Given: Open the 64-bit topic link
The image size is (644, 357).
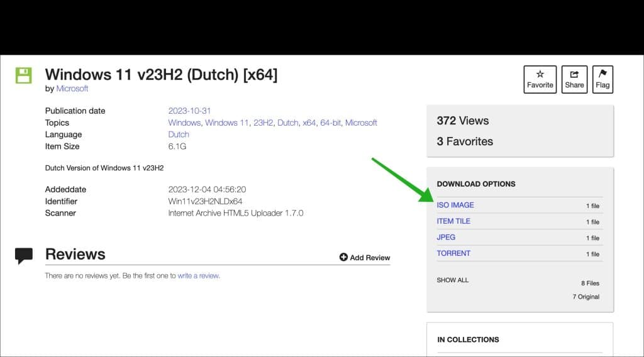Looking at the screenshot, I should [x=331, y=123].
